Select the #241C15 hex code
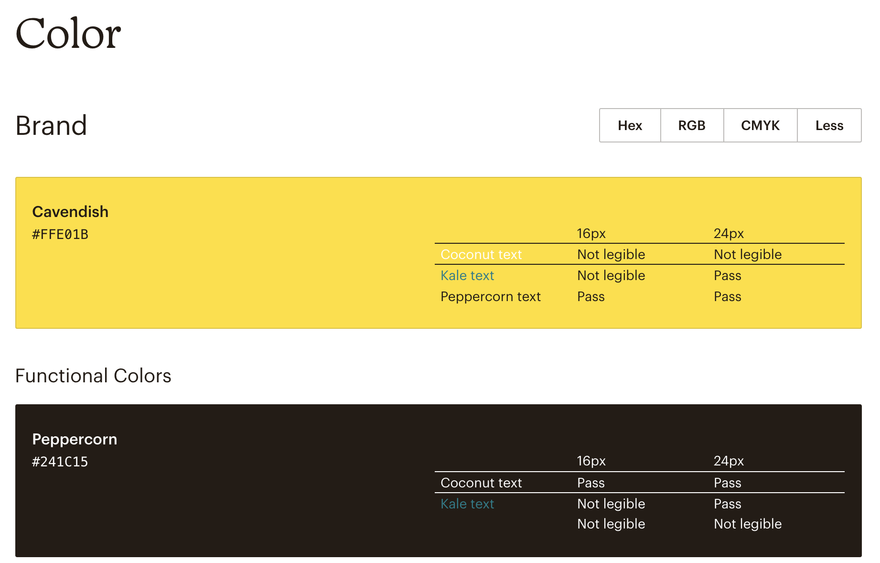Image resolution: width=880 pixels, height=563 pixels. tap(60, 462)
